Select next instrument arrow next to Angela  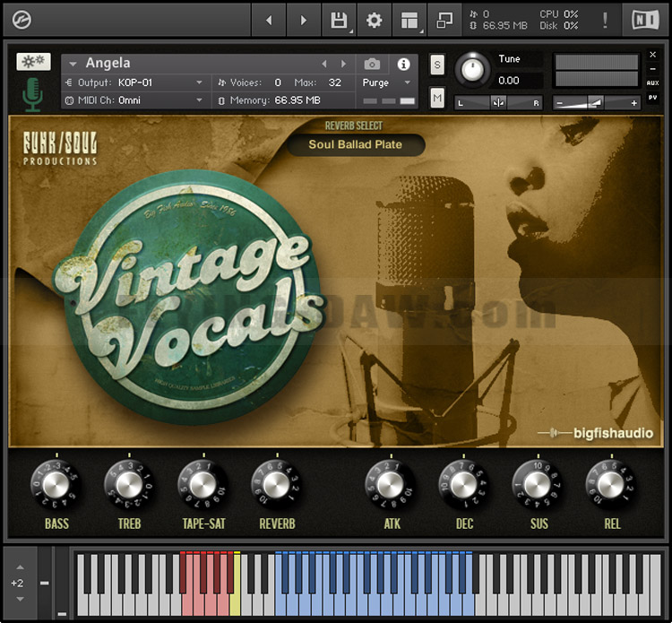[x=343, y=64]
